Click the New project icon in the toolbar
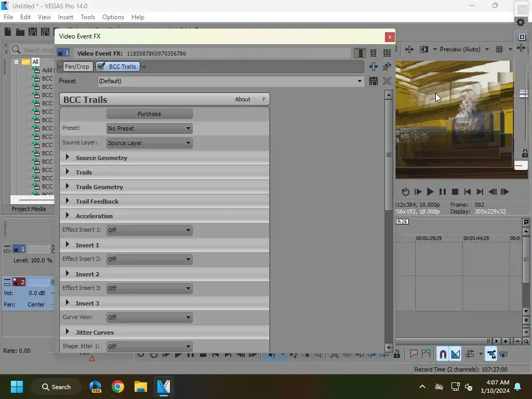 8,32
